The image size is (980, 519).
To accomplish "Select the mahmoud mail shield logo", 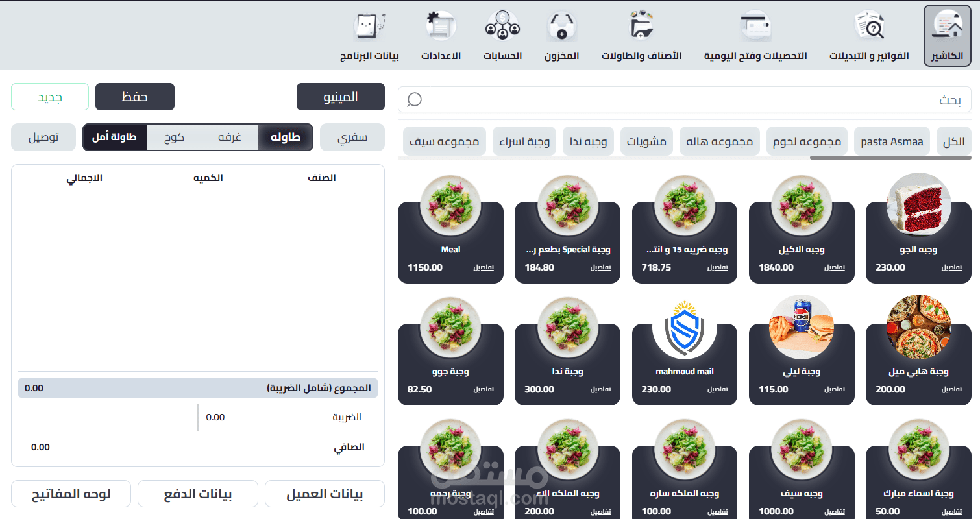I will tap(685, 327).
